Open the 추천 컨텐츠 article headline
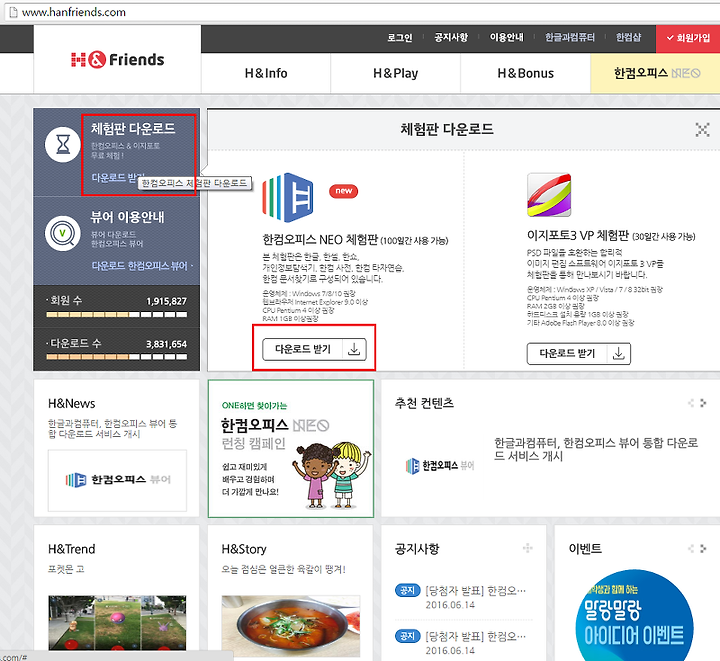The image size is (720, 661). [x=596, y=449]
